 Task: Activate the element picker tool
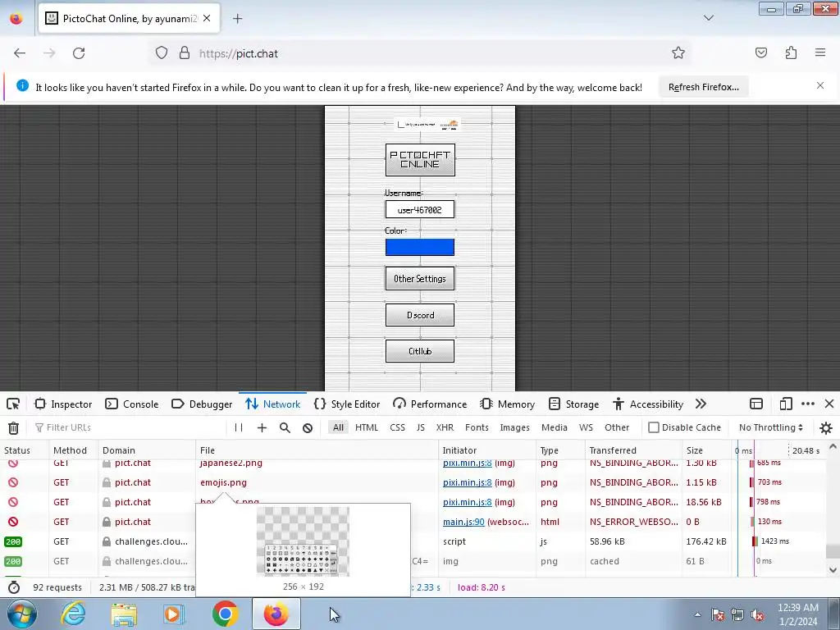click(x=13, y=404)
